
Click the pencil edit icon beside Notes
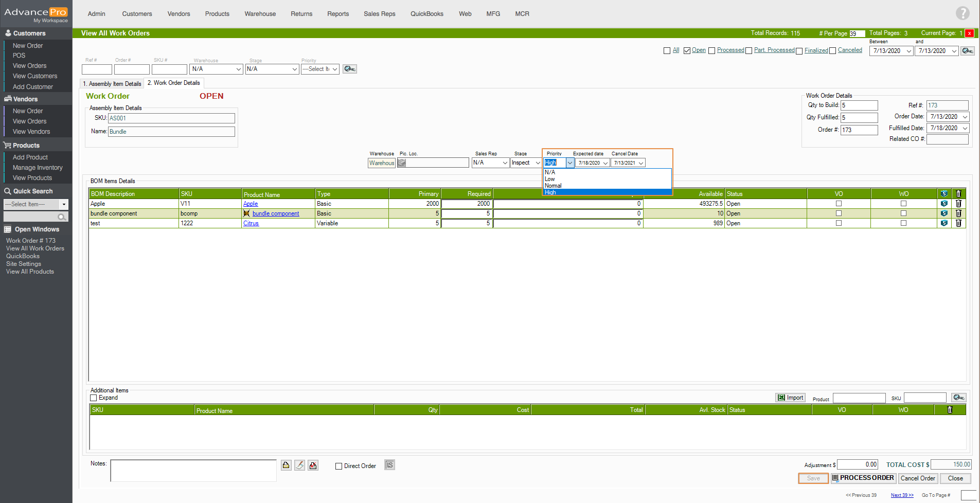299,465
